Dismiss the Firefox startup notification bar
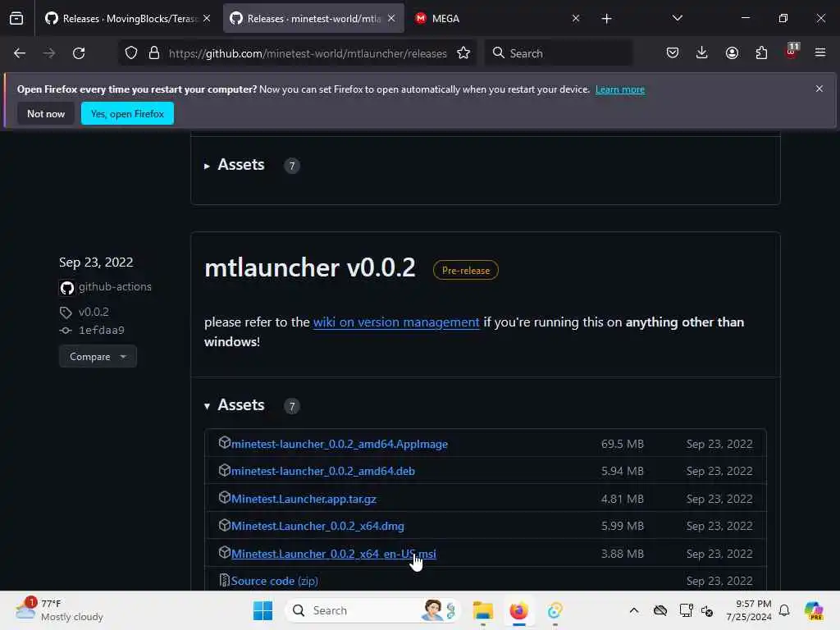840x630 pixels. click(x=819, y=89)
